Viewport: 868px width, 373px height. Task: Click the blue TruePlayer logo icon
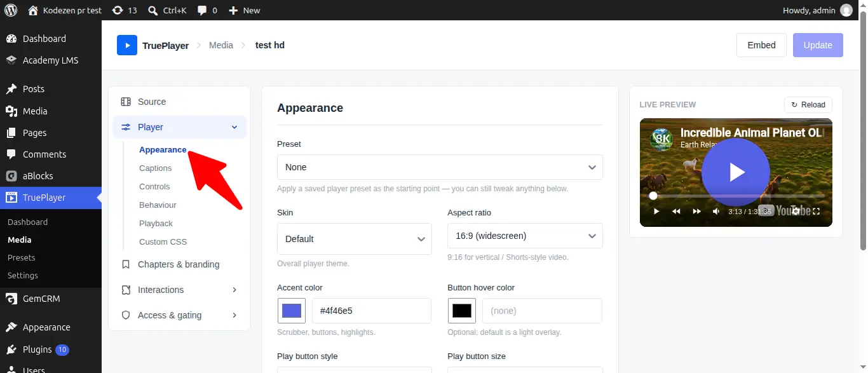pyautogui.click(x=127, y=45)
